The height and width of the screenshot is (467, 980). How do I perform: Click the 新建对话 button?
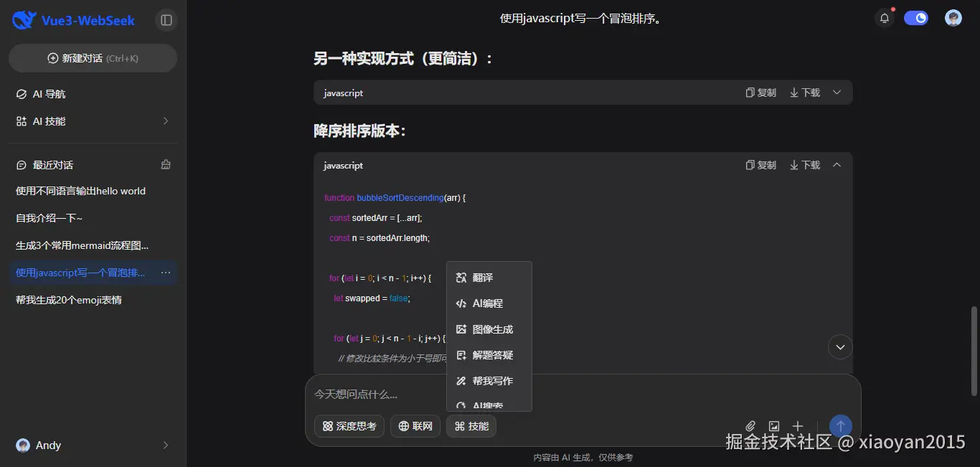click(x=93, y=57)
